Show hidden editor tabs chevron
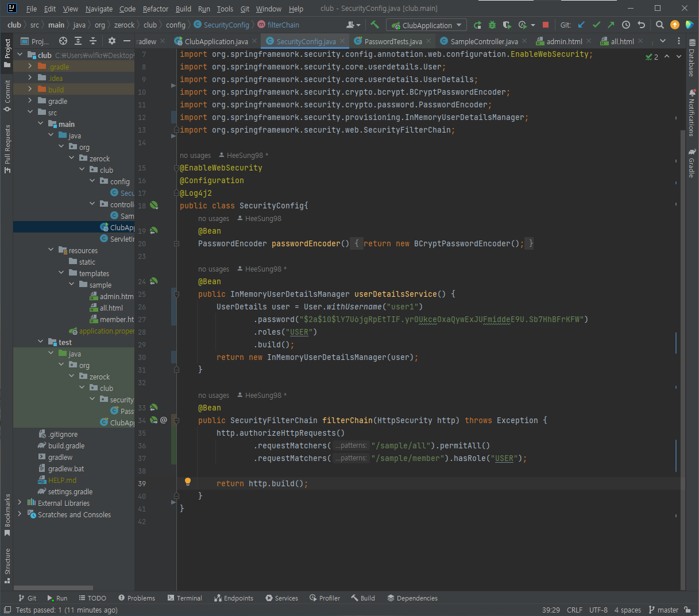The height and width of the screenshot is (616, 699). point(663,41)
